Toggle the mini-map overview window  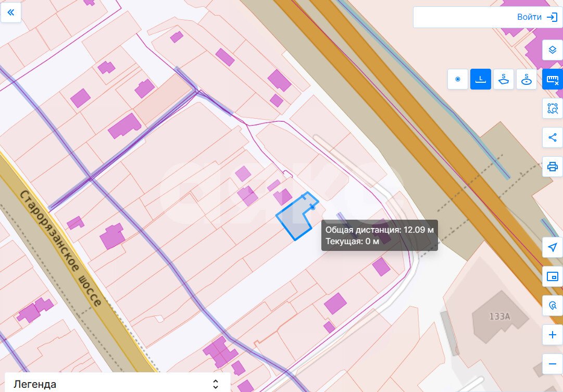click(x=552, y=276)
